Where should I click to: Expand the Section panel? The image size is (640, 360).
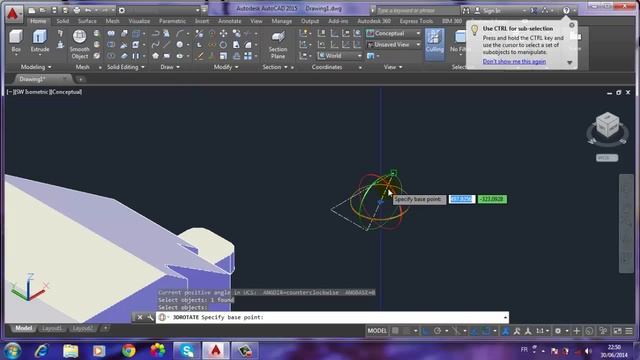click(275, 67)
